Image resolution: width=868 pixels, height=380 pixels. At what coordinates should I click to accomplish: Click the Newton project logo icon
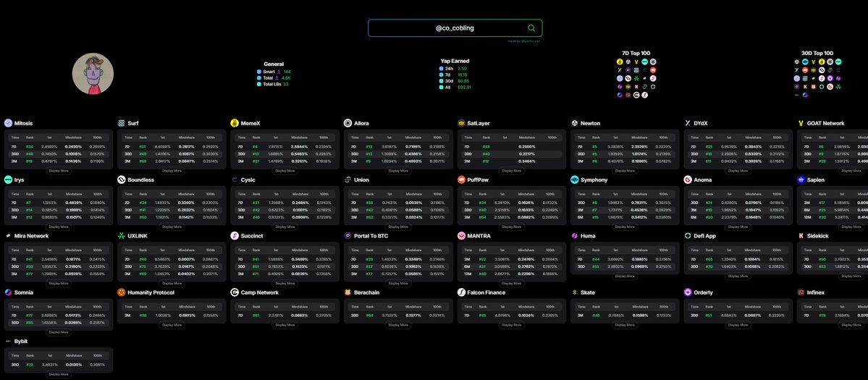(575, 123)
